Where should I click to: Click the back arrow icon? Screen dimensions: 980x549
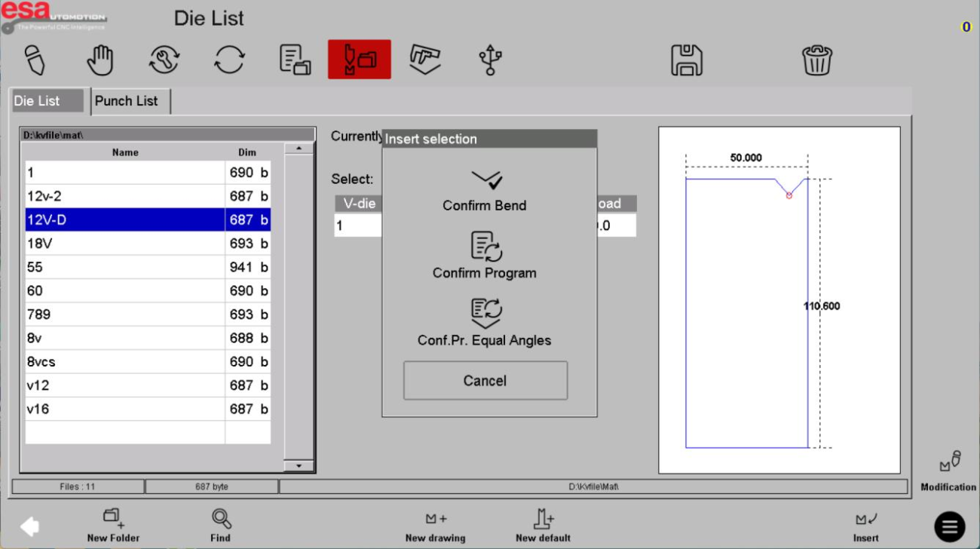(x=29, y=526)
